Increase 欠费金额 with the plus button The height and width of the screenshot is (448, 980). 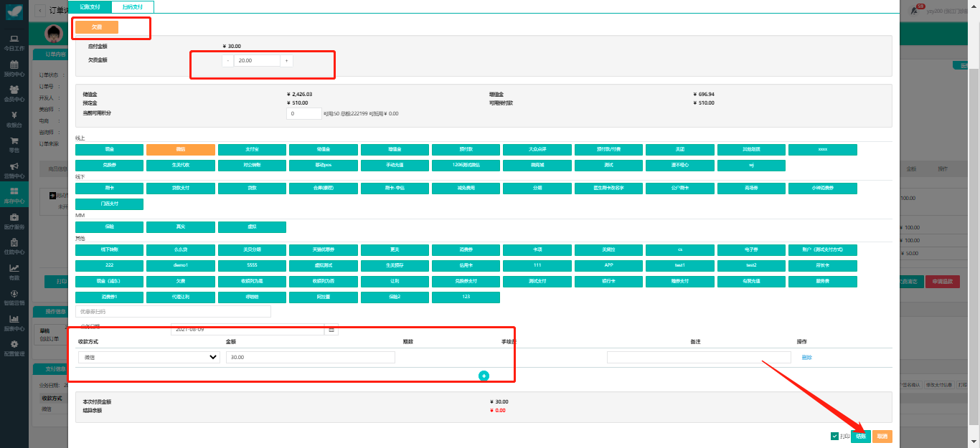pyautogui.click(x=286, y=61)
